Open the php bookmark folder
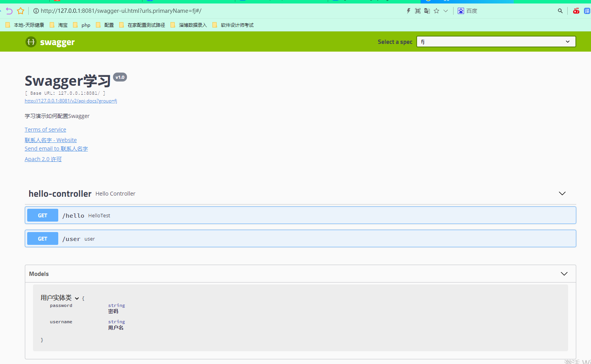The image size is (591, 364). tap(82, 25)
